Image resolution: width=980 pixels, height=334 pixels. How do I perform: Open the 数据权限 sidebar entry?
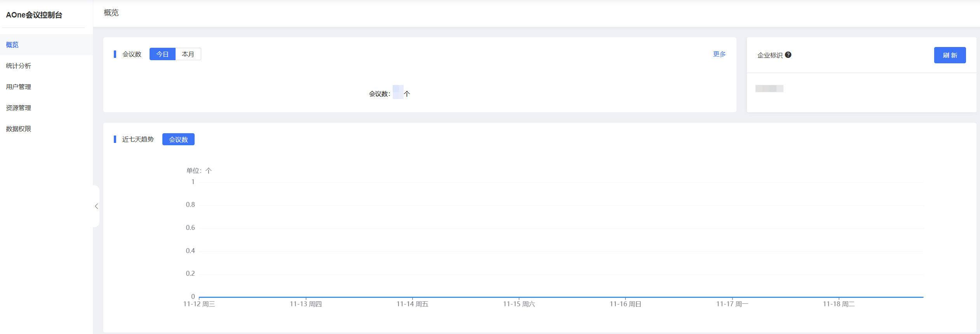click(19, 129)
